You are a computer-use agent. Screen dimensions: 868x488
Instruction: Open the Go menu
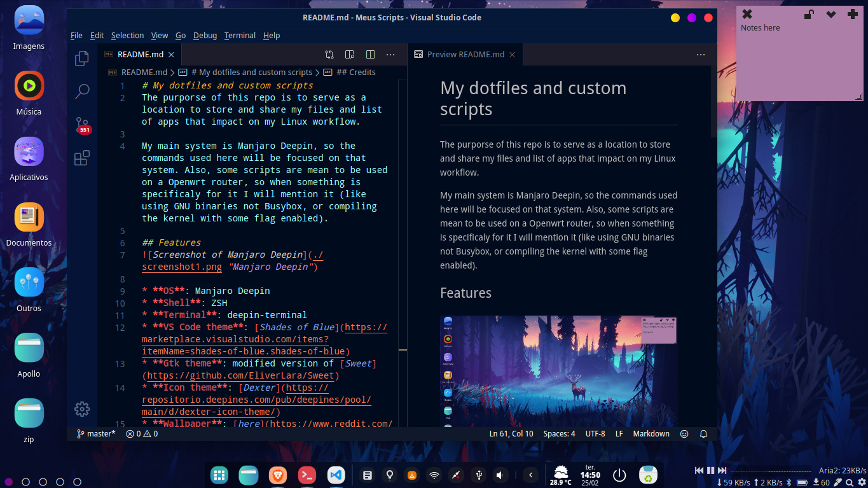[x=181, y=36]
